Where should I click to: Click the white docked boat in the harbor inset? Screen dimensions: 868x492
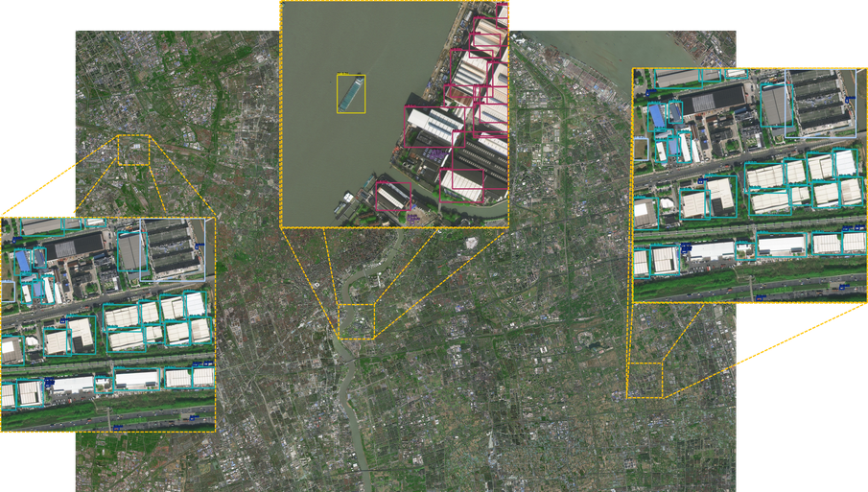pos(348,197)
